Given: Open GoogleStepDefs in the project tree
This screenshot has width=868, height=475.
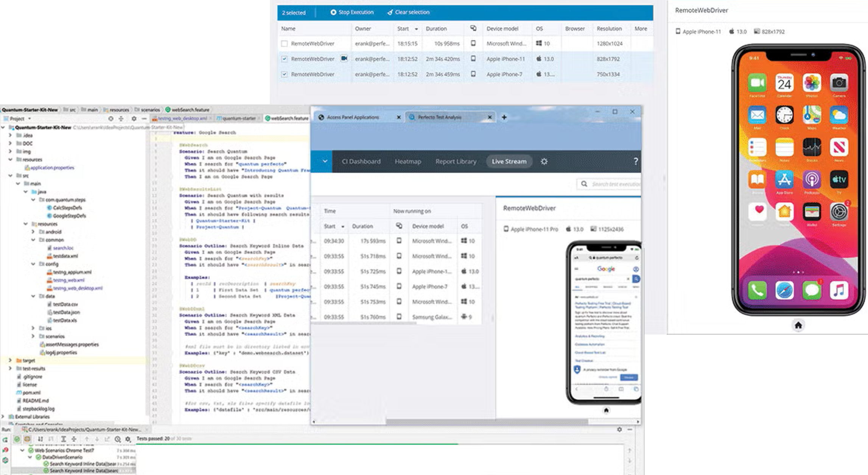Looking at the screenshot, I should point(66,216).
